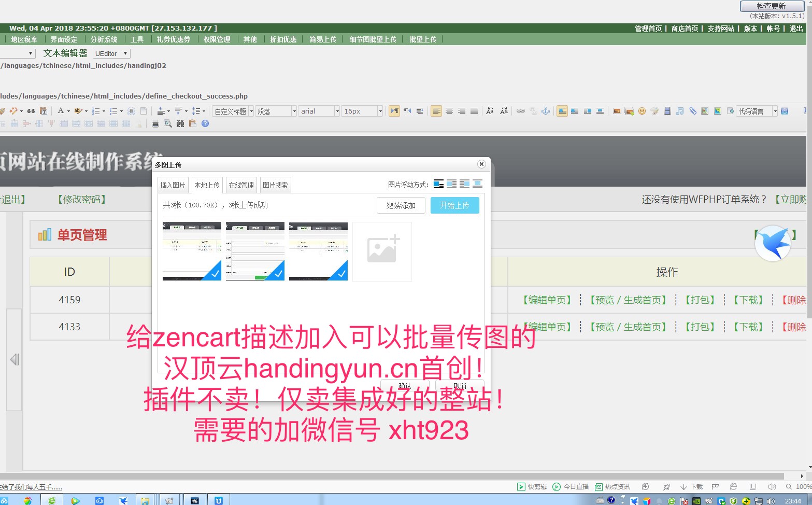This screenshot has width=812, height=505.
Task: Select fourth image float mode in dialog
Action: coord(477,184)
